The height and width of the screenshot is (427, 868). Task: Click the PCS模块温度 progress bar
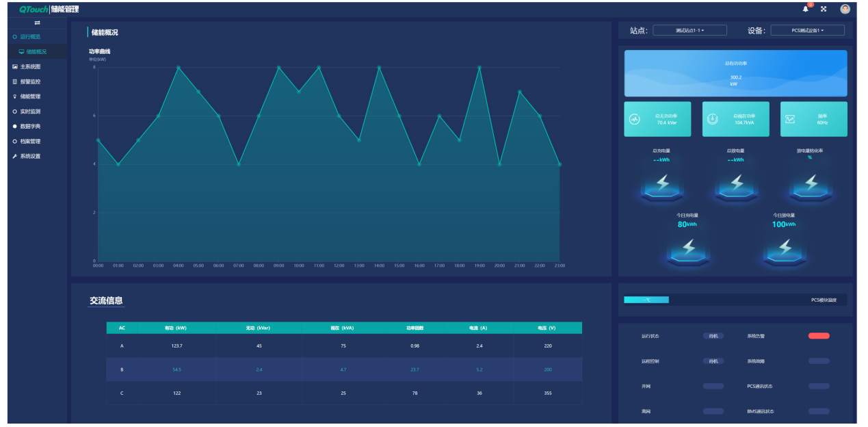pyautogui.click(x=735, y=300)
